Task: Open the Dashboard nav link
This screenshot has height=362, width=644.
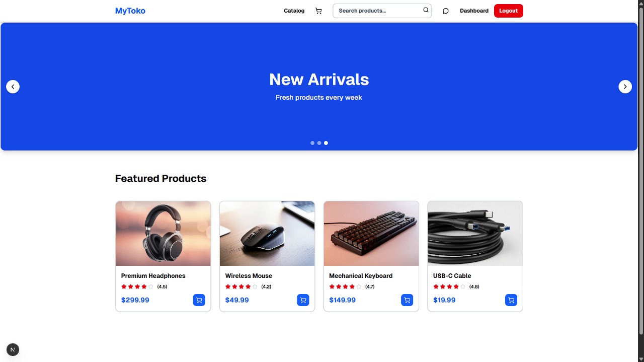Action: 474,11
